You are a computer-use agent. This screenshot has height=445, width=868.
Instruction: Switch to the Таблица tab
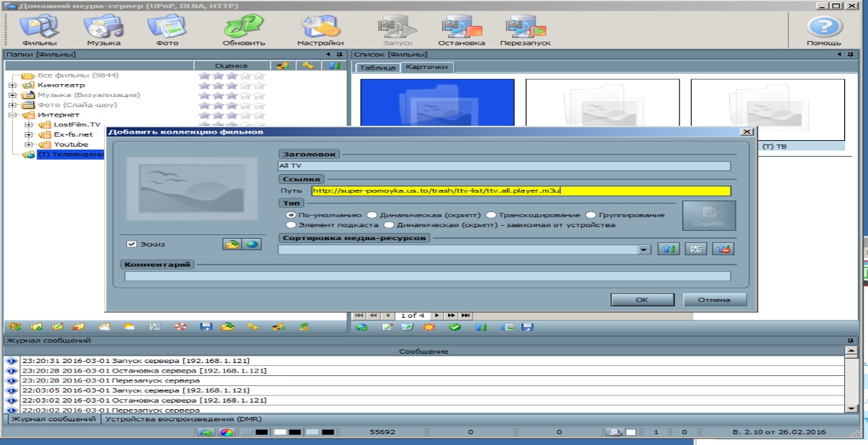378,68
